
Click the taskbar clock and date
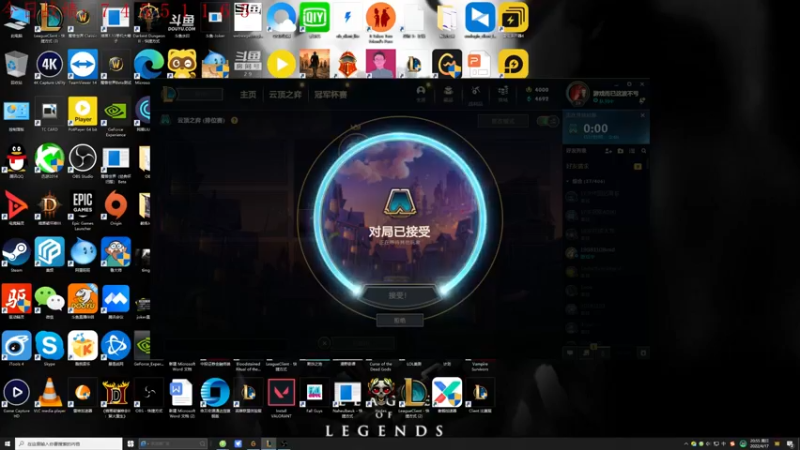759,444
